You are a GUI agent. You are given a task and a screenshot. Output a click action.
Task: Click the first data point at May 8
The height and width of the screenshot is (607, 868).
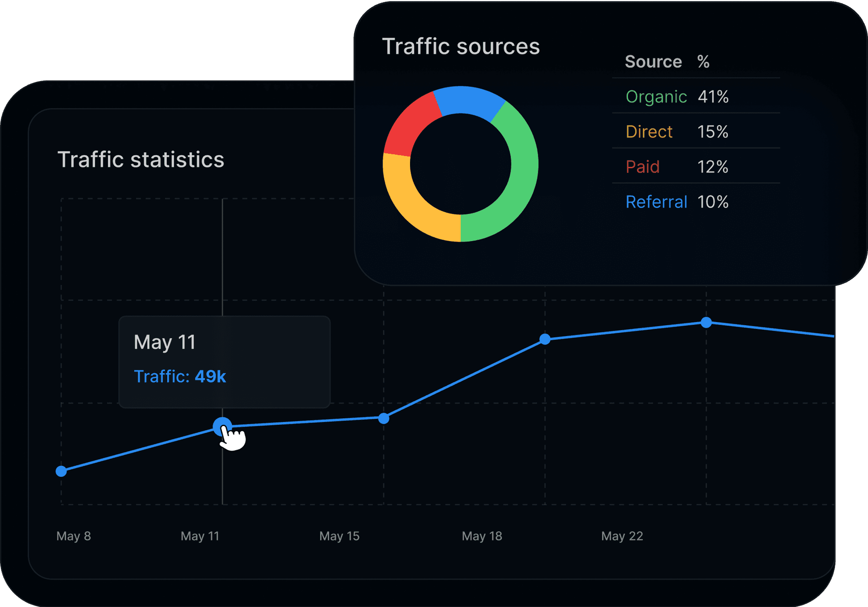coord(61,471)
